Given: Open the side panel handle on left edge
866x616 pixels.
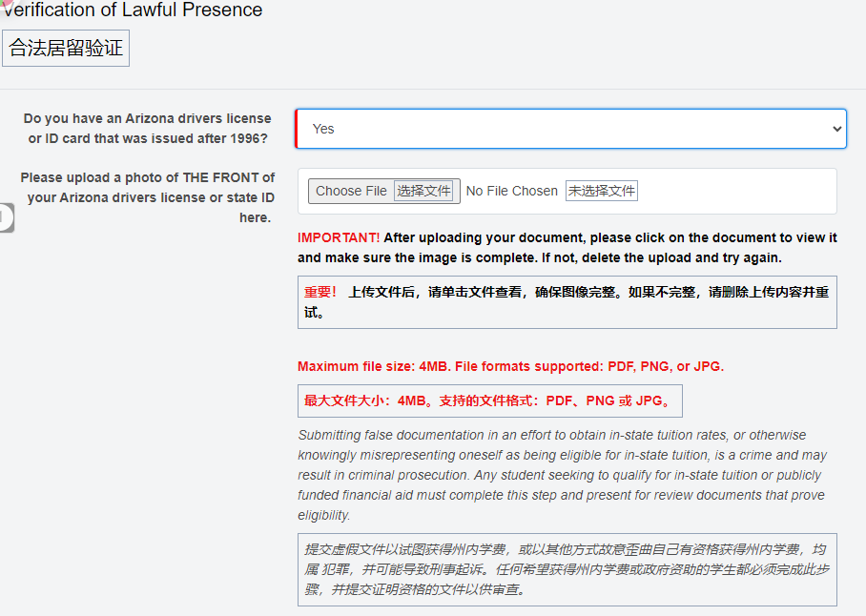Looking at the screenshot, I should coord(6,217).
